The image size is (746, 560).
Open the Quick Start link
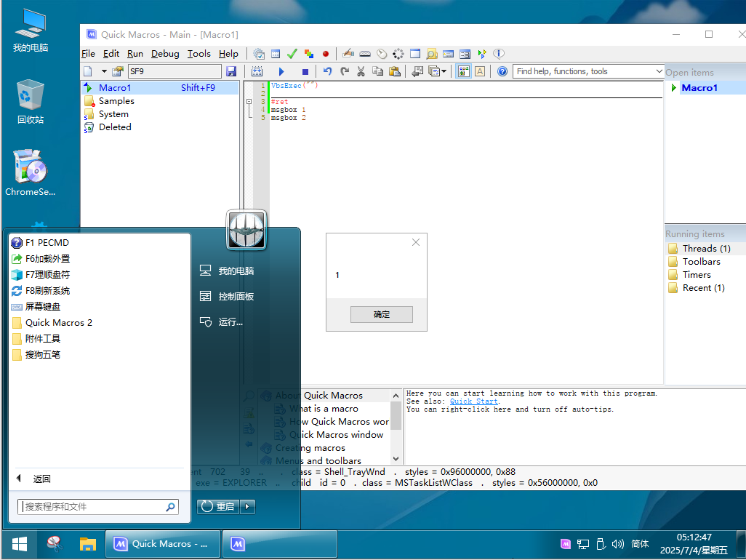pyautogui.click(x=474, y=401)
